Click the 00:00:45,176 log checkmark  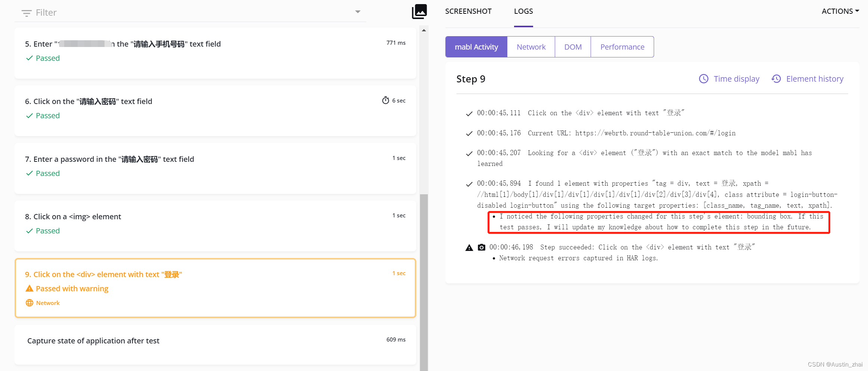[x=469, y=134]
